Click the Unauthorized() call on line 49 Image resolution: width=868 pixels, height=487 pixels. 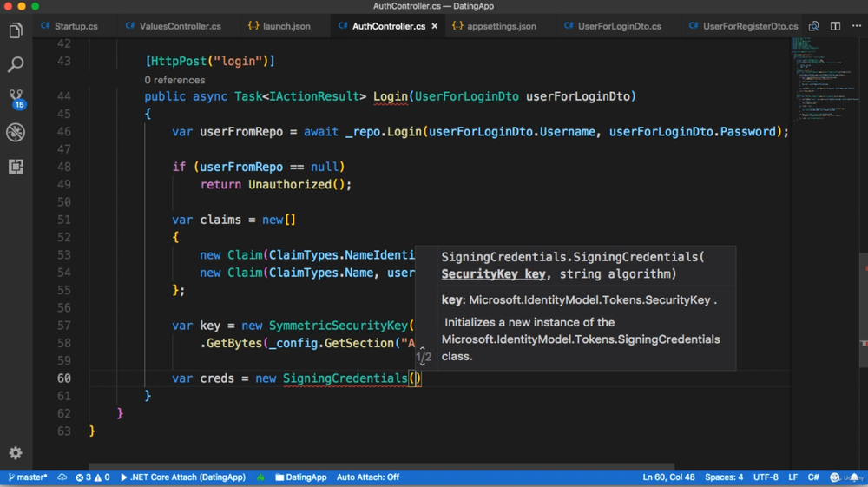[x=296, y=184]
